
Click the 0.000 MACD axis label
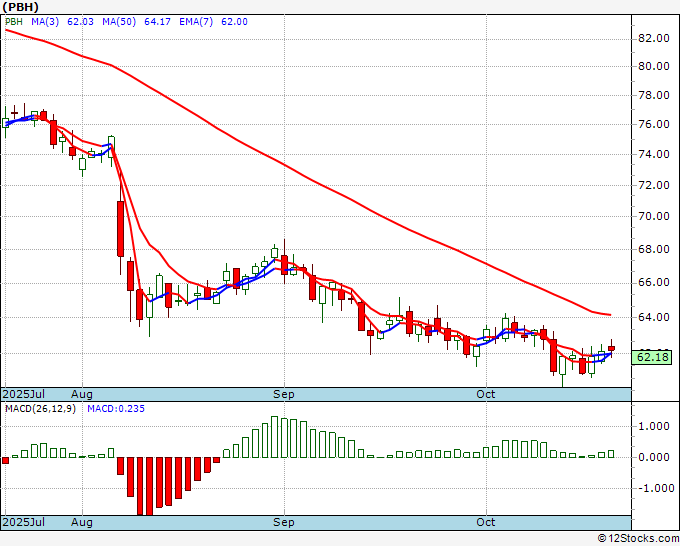point(654,457)
